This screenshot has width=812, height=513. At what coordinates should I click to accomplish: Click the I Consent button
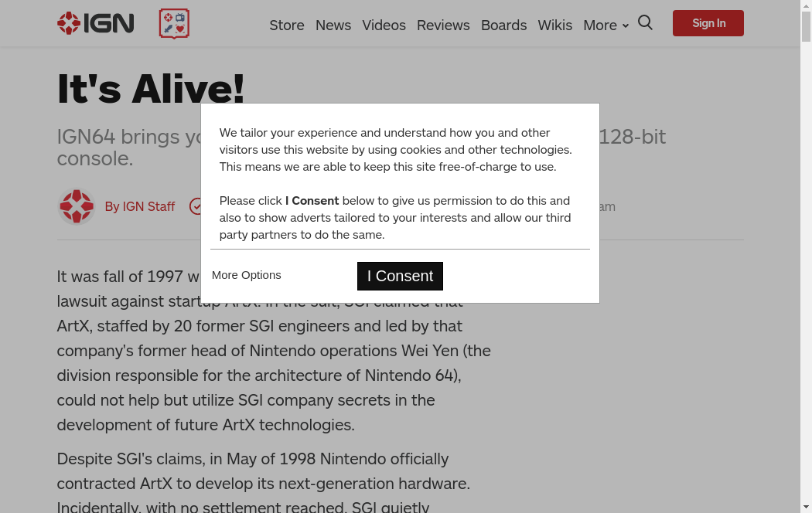click(x=400, y=276)
